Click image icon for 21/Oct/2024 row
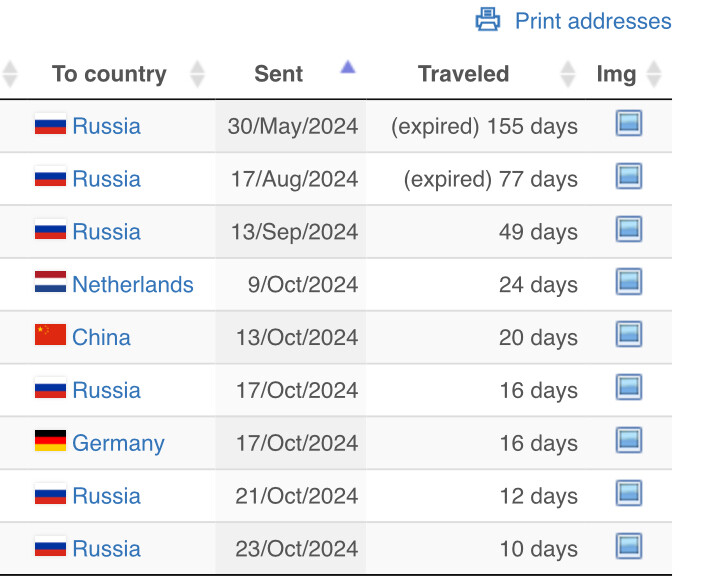Screen dimensions: 706x584 [x=629, y=493]
